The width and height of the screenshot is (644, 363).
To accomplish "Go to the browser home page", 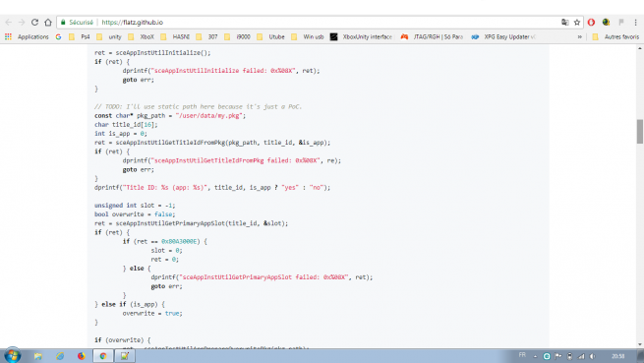I will [x=48, y=23].
